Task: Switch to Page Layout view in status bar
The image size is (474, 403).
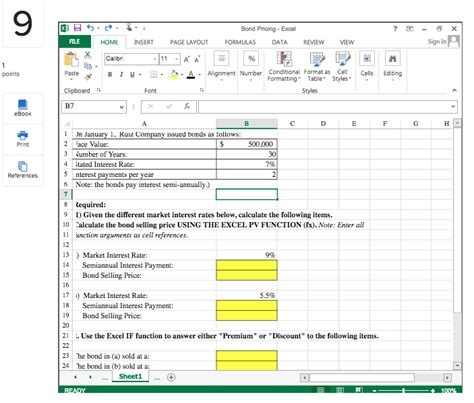Action: (340, 390)
